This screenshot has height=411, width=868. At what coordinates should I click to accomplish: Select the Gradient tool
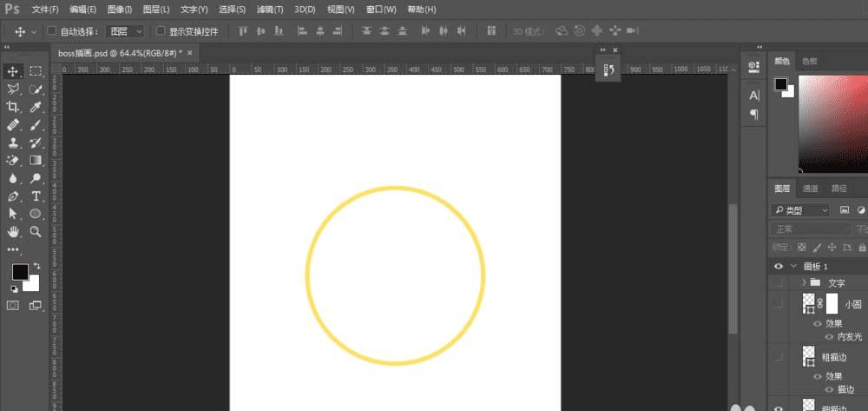click(36, 160)
